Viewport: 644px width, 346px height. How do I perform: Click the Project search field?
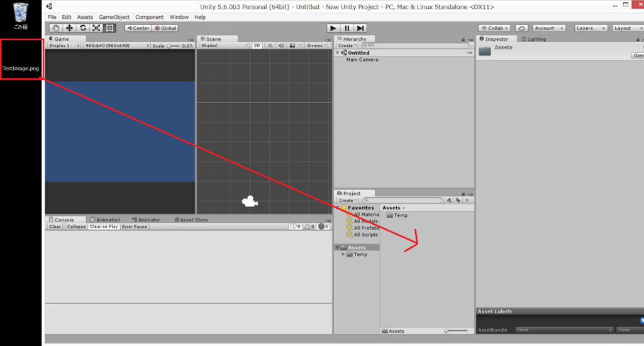click(x=402, y=200)
